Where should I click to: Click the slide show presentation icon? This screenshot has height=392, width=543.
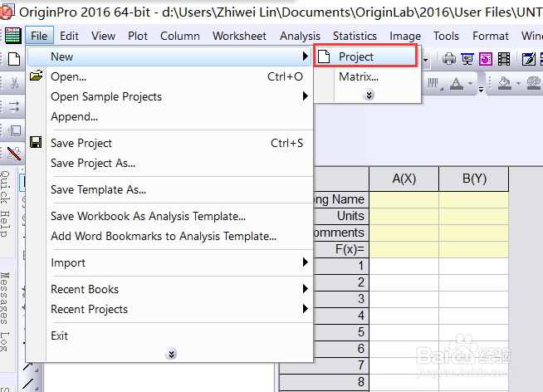click(467, 59)
